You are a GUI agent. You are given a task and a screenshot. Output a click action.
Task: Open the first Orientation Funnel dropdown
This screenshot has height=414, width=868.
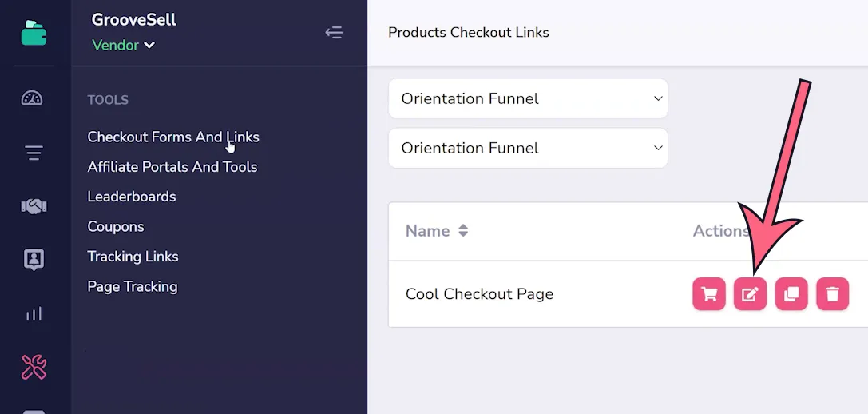pyautogui.click(x=528, y=98)
